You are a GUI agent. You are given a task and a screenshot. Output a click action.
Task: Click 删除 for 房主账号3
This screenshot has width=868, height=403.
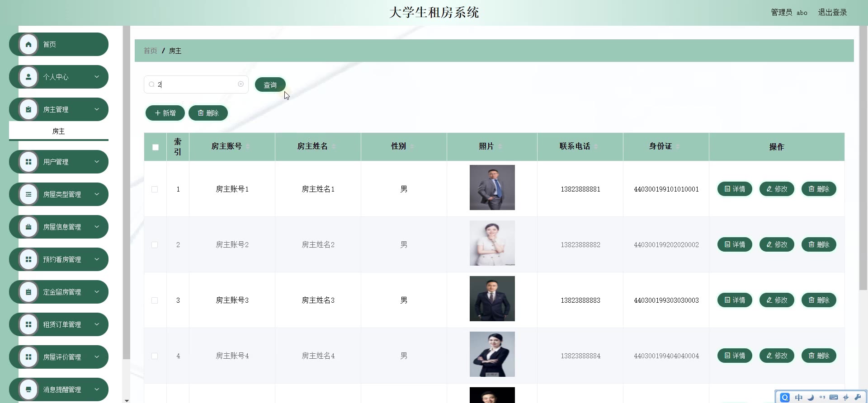pos(819,300)
